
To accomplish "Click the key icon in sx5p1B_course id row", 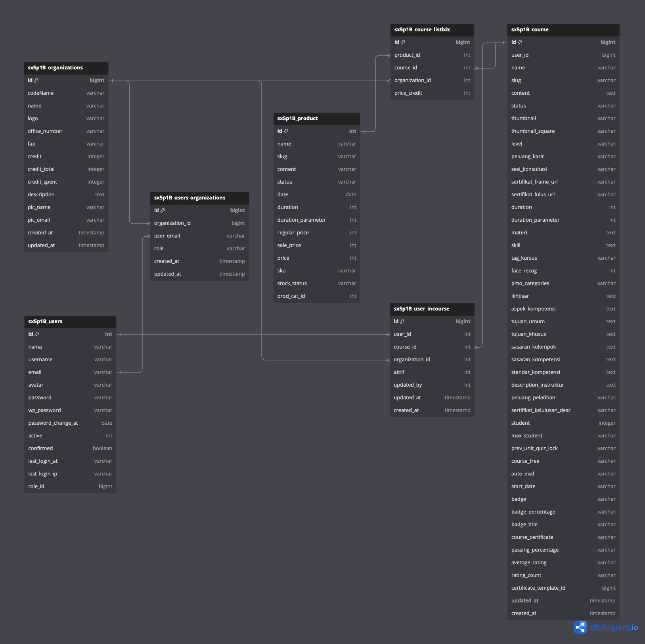I will click(520, 42).
